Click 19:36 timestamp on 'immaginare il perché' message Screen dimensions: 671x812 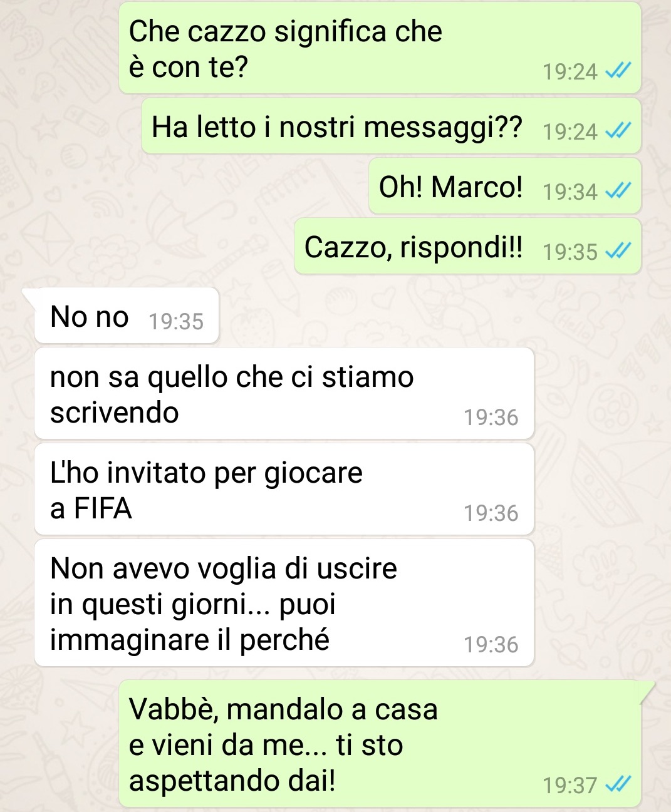tap(491, 644)
